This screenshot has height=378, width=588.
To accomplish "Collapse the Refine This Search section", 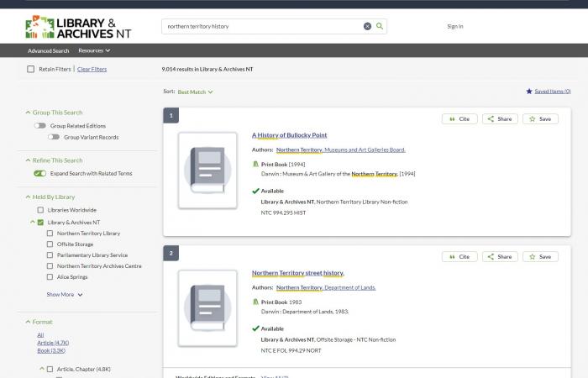I will coord(28,160).
